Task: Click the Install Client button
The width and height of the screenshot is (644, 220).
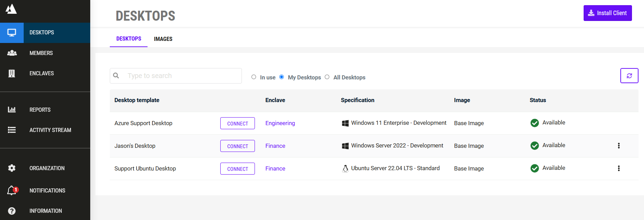Action: click(607, 13)
